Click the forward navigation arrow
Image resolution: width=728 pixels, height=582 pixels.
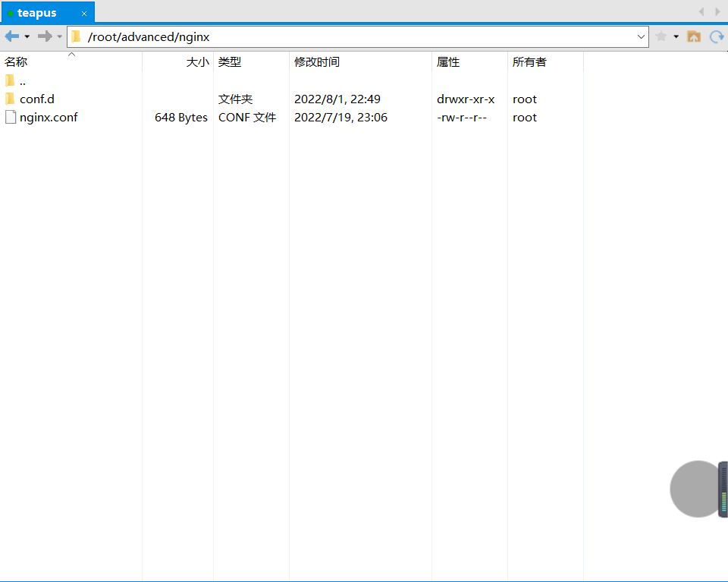click(45, 36)
